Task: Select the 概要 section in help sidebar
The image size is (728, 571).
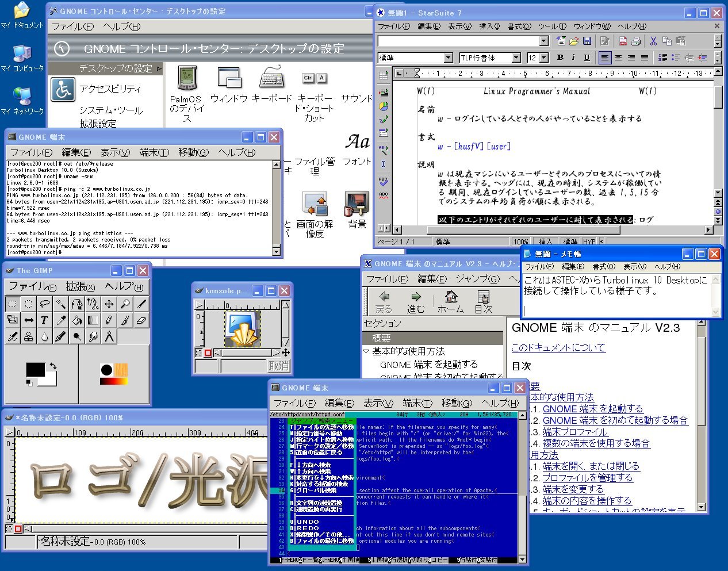Action: coord(432,338)
